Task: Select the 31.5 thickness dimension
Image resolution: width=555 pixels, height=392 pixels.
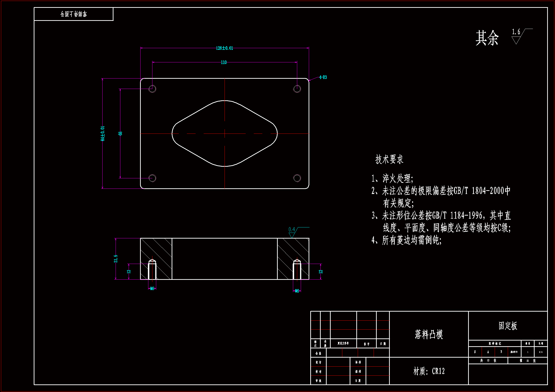Action: pyautogui.click(x=116, y=259)
